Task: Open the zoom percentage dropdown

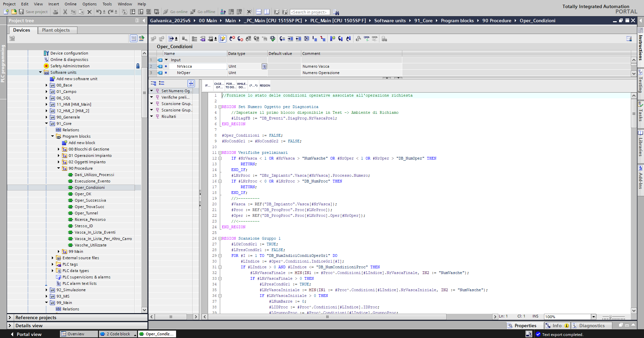Action: point(594,316)
